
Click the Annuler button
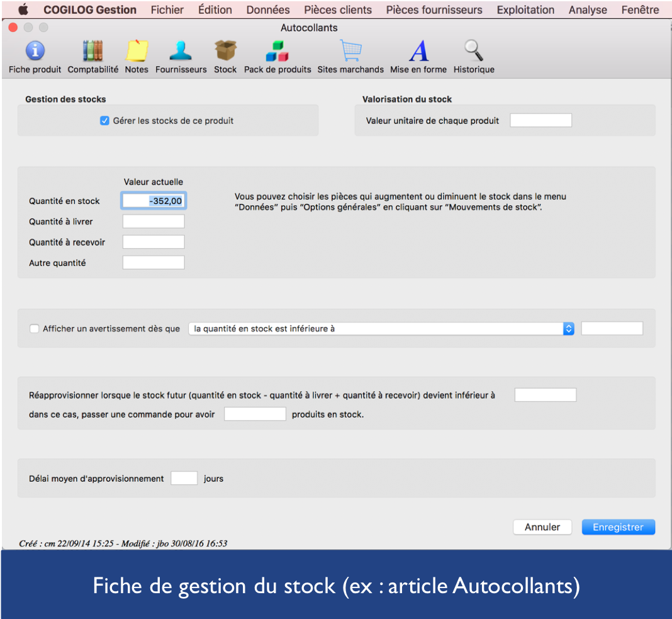point(542,527)
